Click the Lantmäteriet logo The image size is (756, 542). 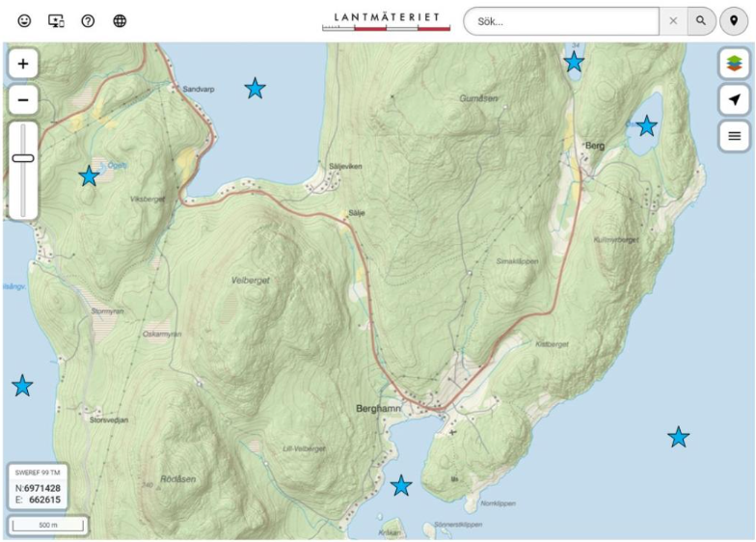[x=386, y=21]
